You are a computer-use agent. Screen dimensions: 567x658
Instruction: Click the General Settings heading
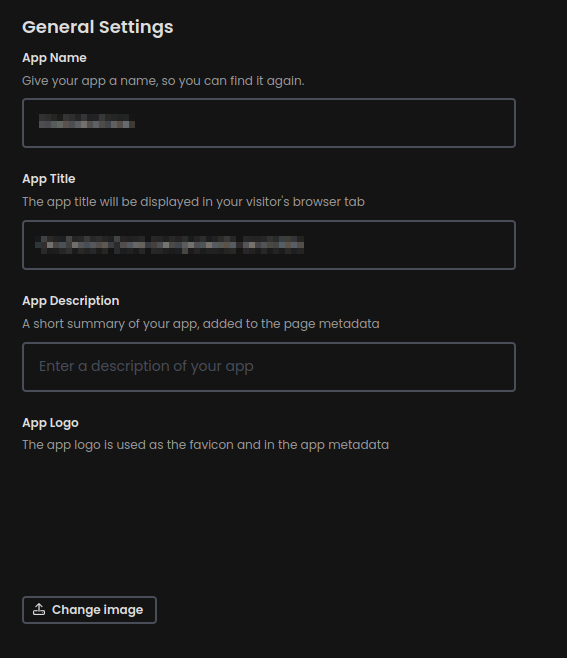point(98,27)
